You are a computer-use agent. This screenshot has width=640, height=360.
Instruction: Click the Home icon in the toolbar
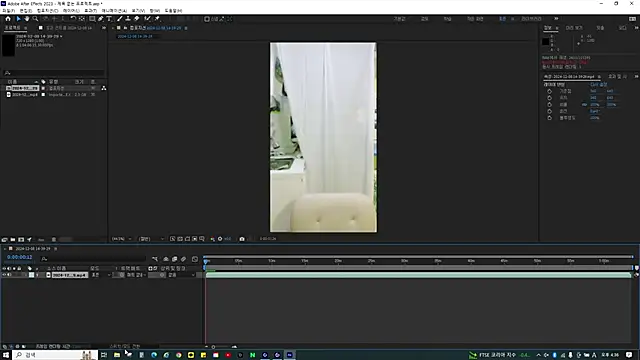pos(8,19)
